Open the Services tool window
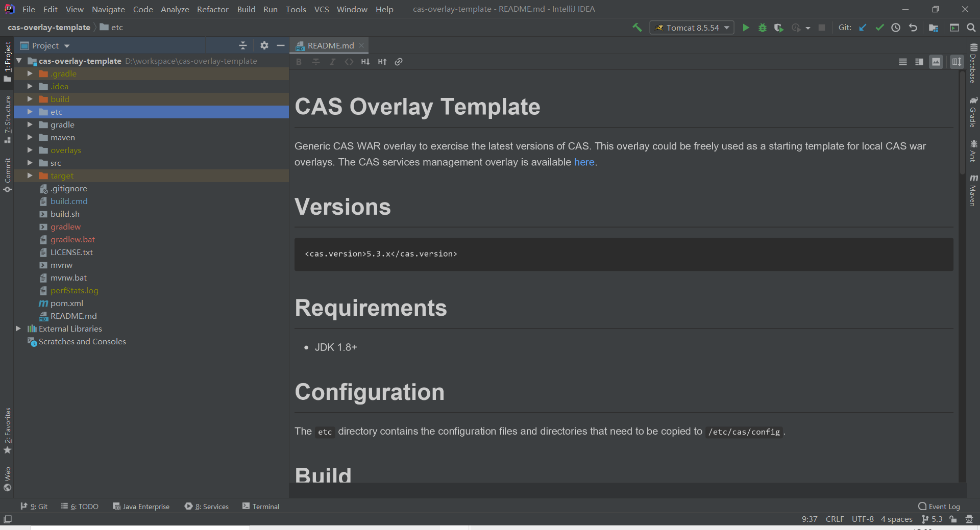 pyautogui.click(x=207, y=507)
